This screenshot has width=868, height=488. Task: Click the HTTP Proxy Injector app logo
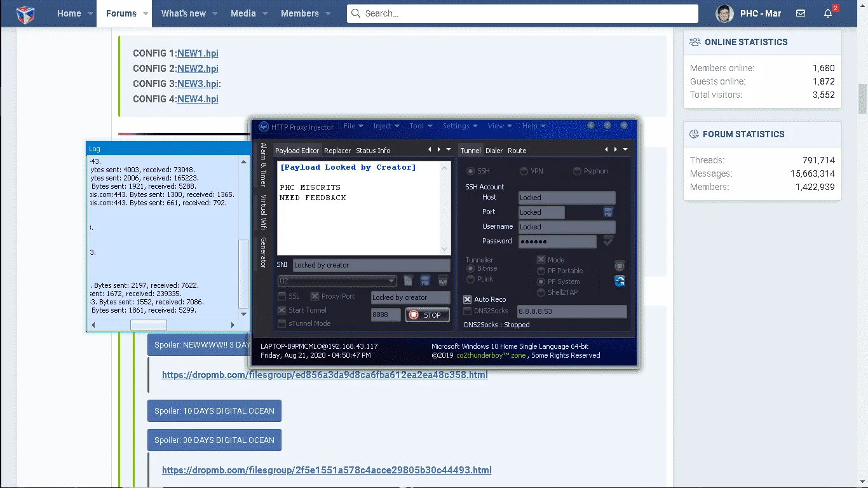(263, 126)
